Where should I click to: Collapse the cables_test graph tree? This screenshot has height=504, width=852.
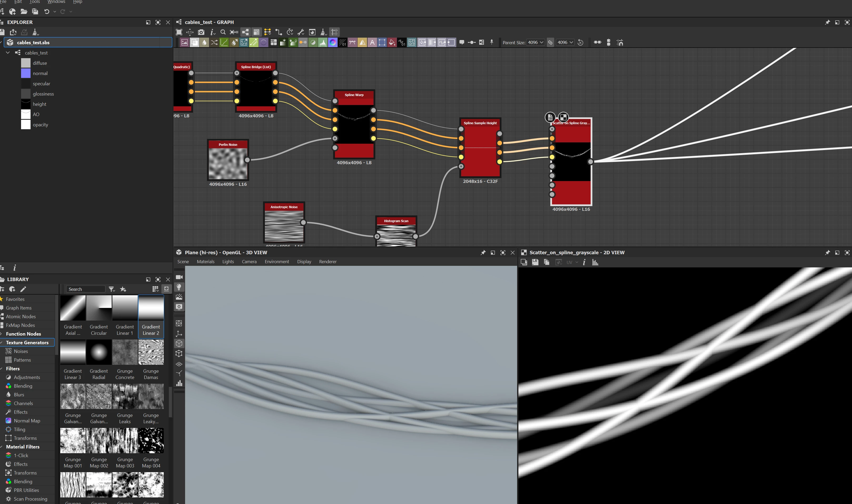click(x=8, y=53)
